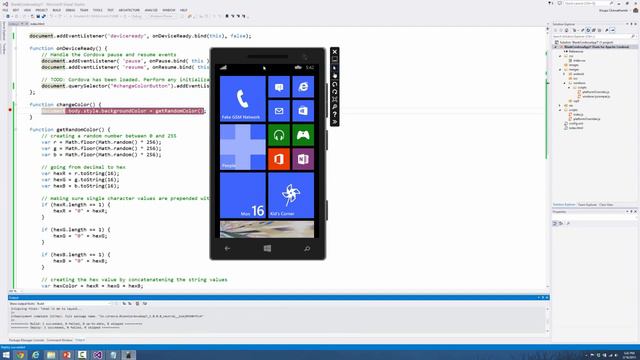The image size is (640, 360).
Task: Open emulator additional tools chevron icon
Action: 335,122
